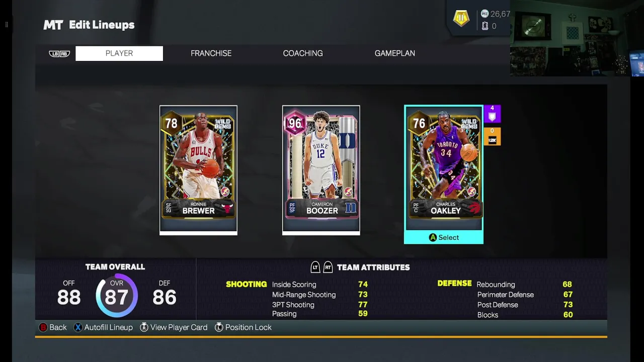Viewport: 644px width, 362px height.
Task: Open the FRANCHISE tab
Action: (211, 53)
